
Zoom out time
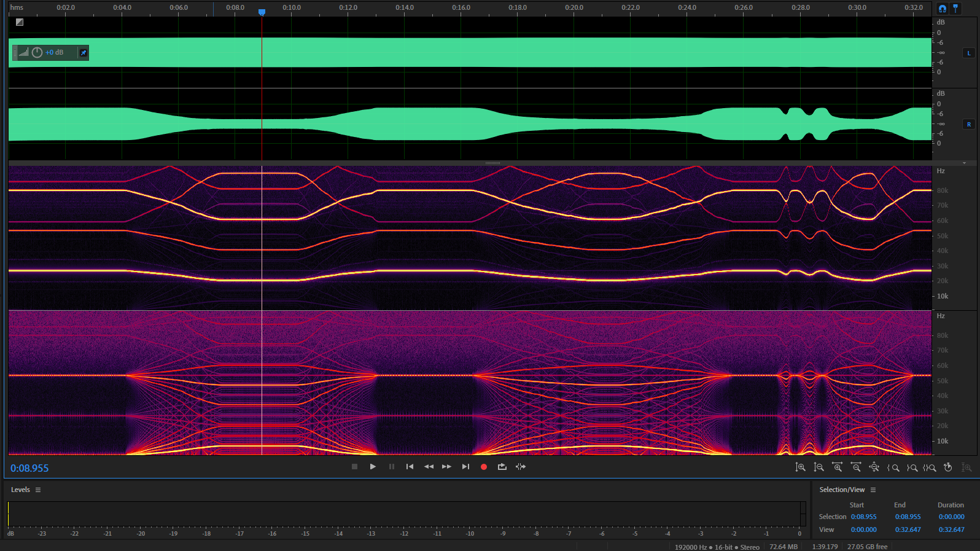click(856, 467)
